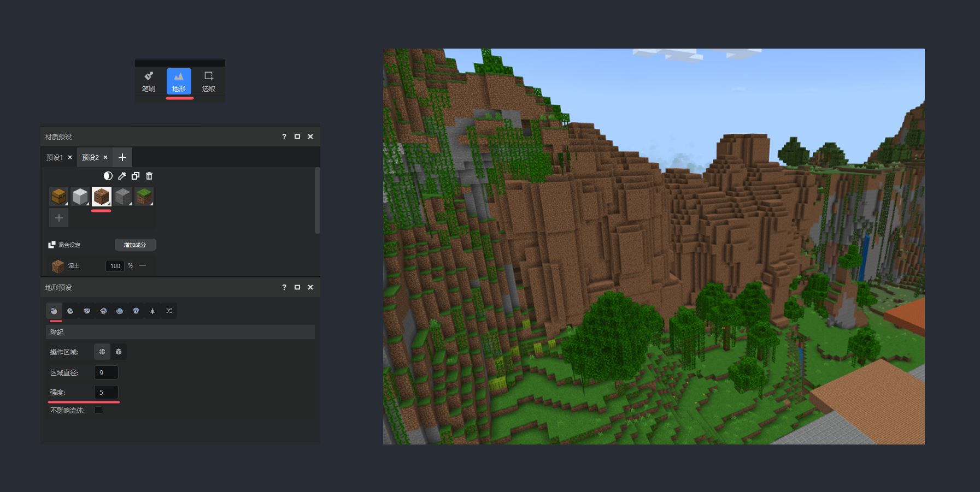Image resolution: width=980 pixels, height=492 pixels.
Task: Close the 预设2 tab
Action: [x=105, y=157]
